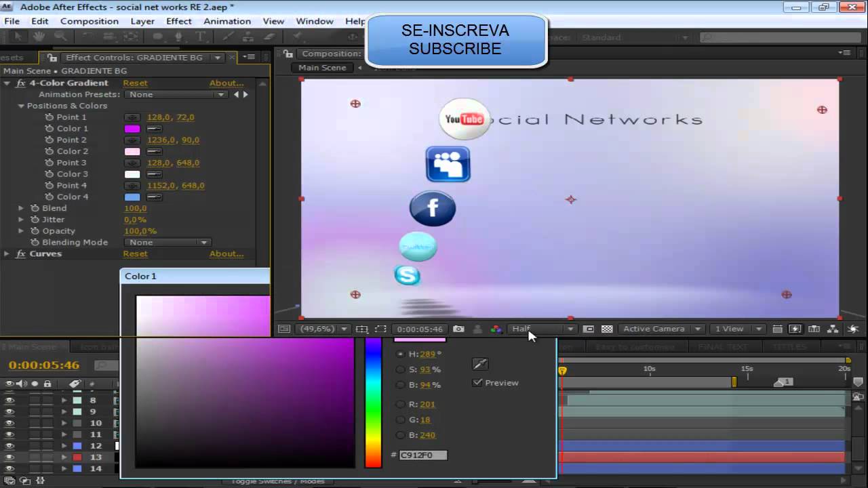Pick Color 3 with its eyedropper
The image size is (868, 488).
pyautogui.click(x=155, y=174)
